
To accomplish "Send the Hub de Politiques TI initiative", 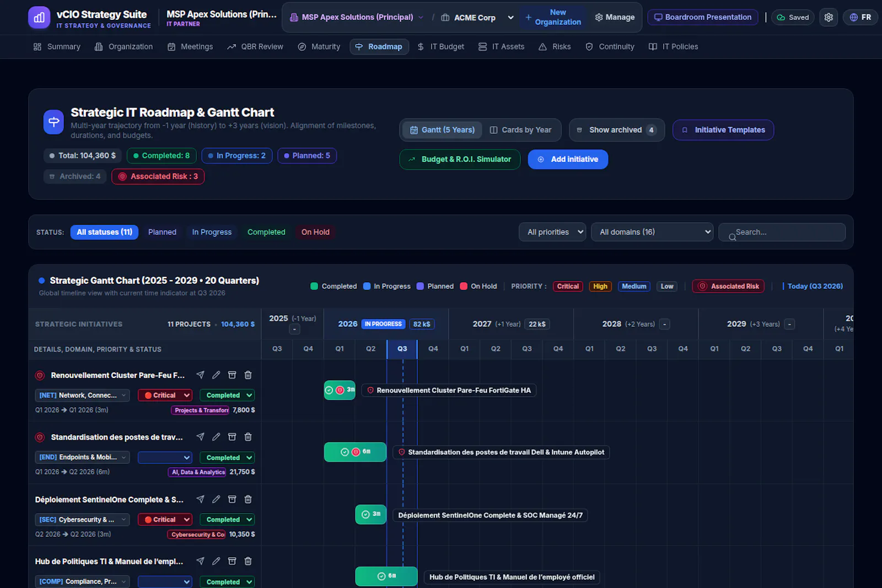I will [200, 561].
